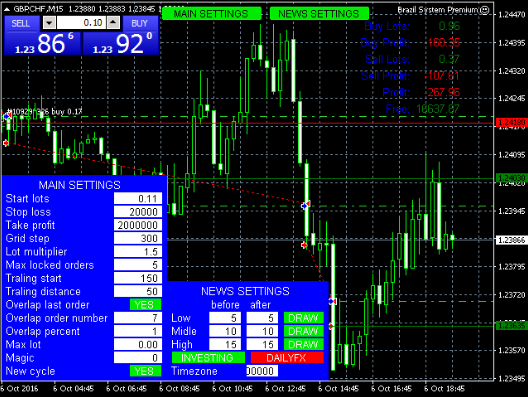Image resolution: width=528 pixels, height=397 pixels.
Task: Toggle the INVESTING news source
Action: [x=208, y=357]
